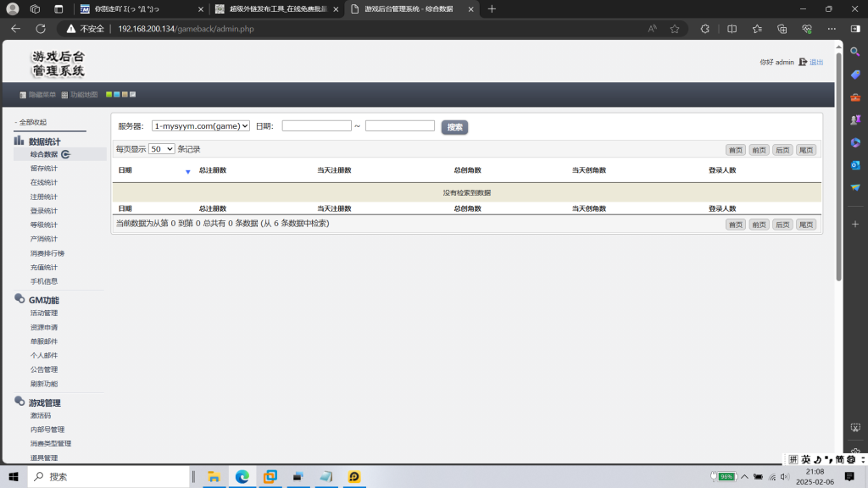
Task: Open the 服务器 server dropdown
Action: click(x=201, y=126)
